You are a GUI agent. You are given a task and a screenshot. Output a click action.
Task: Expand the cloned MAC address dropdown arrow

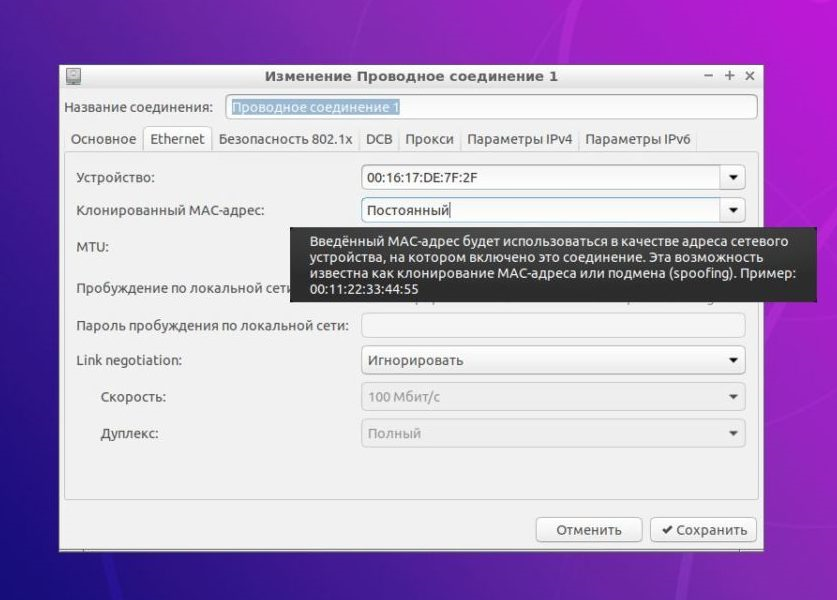(x=733, y=210)
